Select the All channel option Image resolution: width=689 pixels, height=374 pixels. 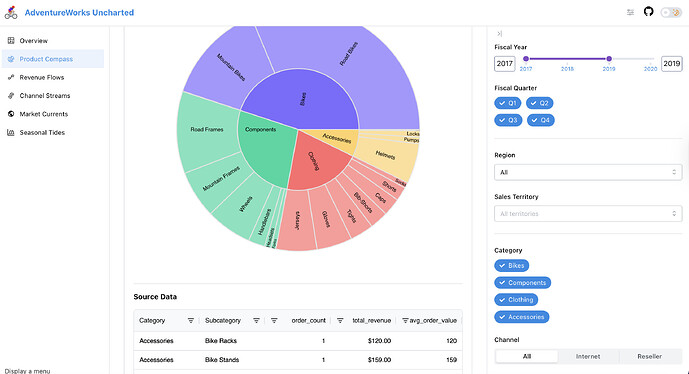(527, 356)
